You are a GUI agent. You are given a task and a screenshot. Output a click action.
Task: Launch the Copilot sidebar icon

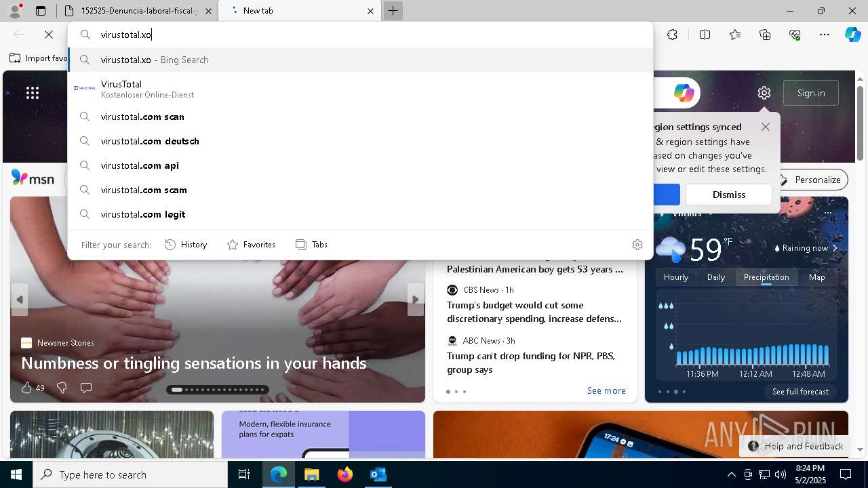coord(852,35)
